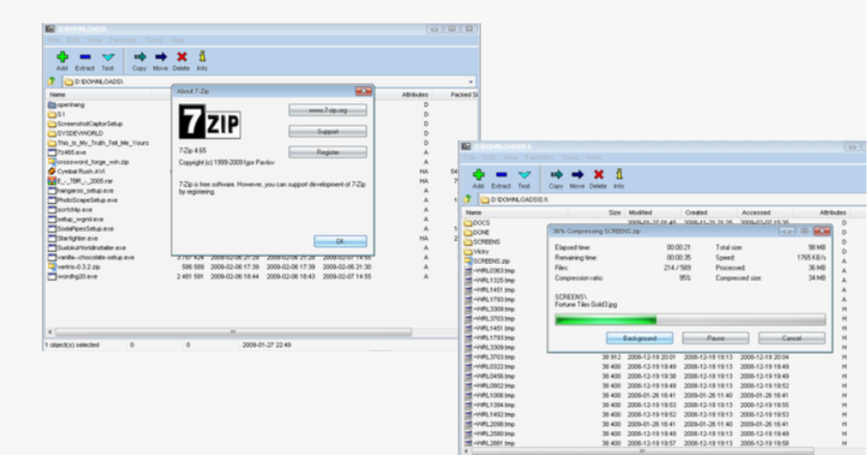Open the D:\DOWNLOADS\ address bar dropdown
This screenshot has height=455, width=868.
point(471,82)
